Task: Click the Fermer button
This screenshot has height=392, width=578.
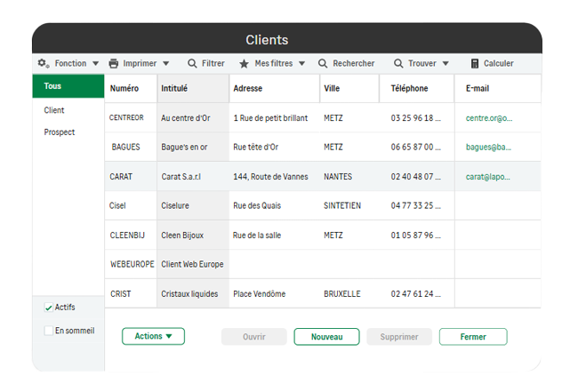Action: tap(473, 337)
